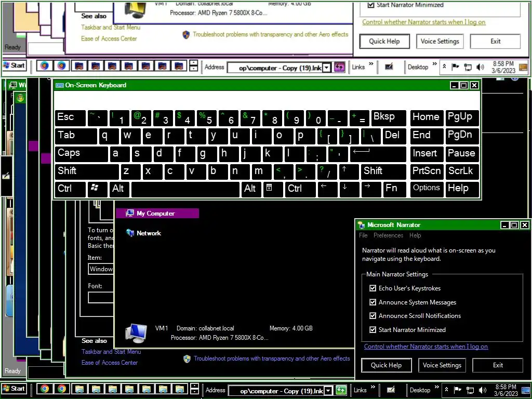
Task: Click the Network icon in the list
Action: click(130, 233)
